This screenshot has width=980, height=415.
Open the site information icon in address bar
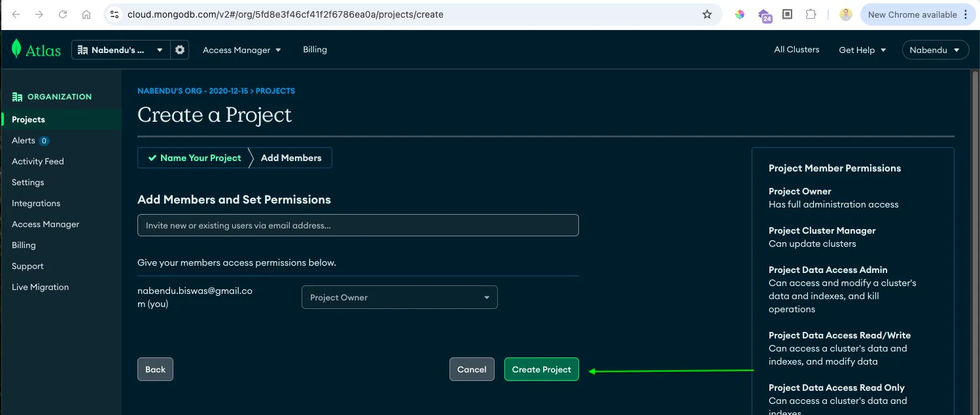click(x=114, y=14)
